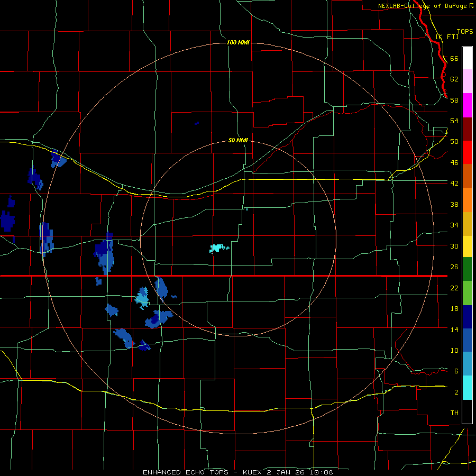Select the bright red legend color band

click(x=467, y=152)
